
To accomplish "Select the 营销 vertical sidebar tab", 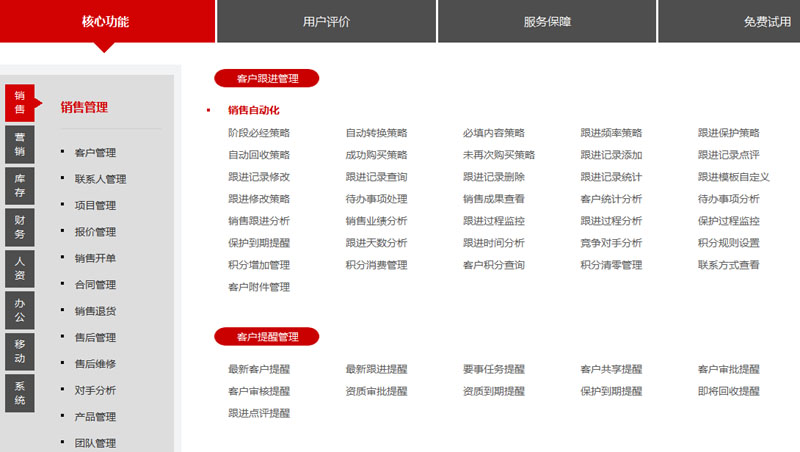I will click(x=20, y=144).
